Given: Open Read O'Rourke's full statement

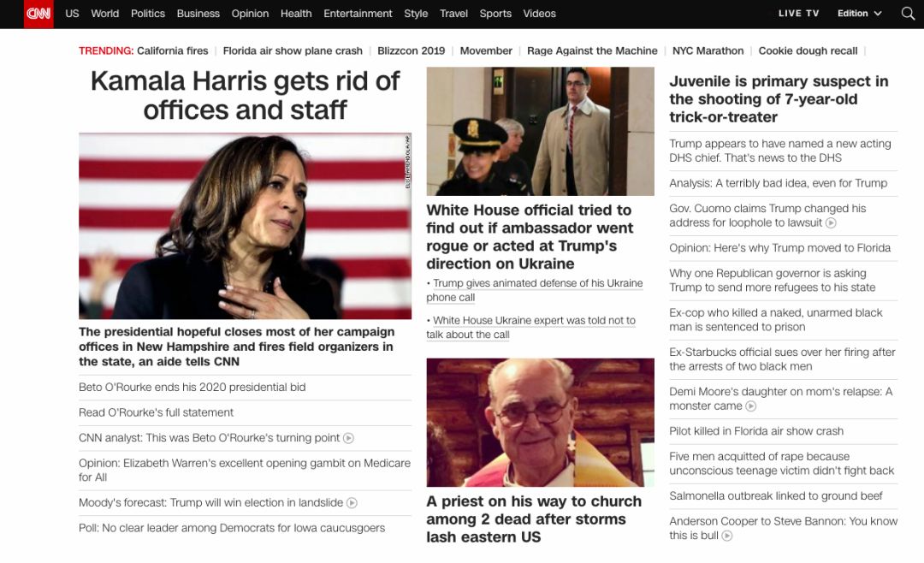Looking at the screenshot, I should click(x=157, y=412).
